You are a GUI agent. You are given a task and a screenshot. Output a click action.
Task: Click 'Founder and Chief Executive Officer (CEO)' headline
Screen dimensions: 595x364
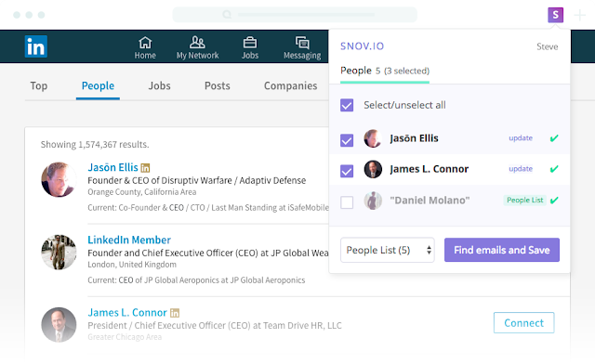[208, 253]
